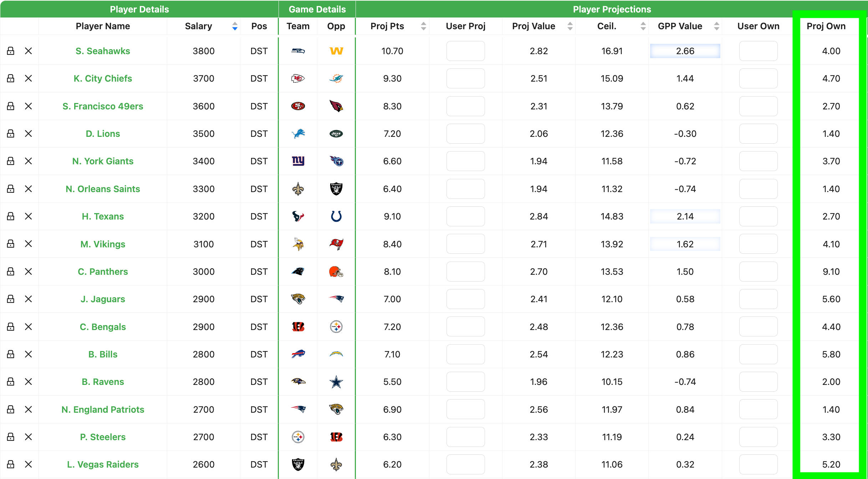868x479 pixels.
Task: Sort by GPP Value arrows
Action: tap(716, 26)
